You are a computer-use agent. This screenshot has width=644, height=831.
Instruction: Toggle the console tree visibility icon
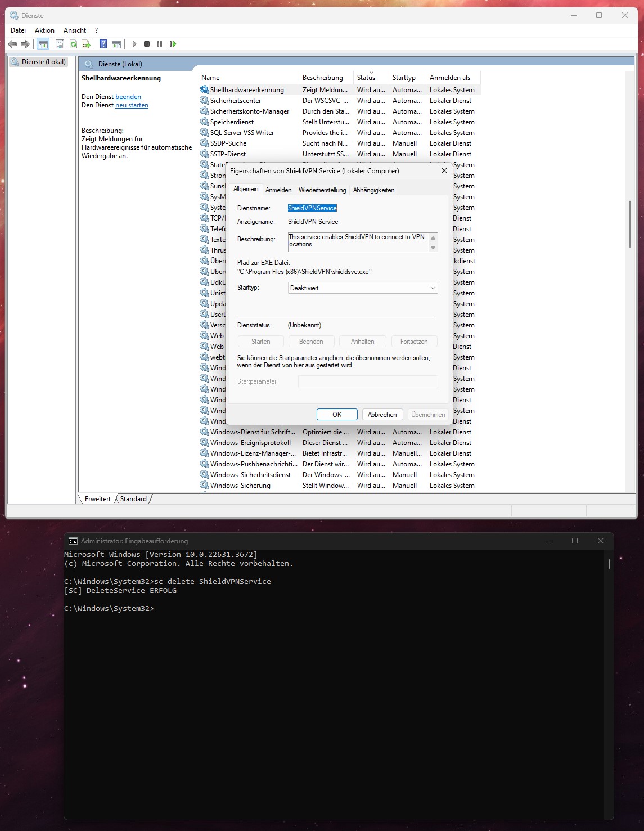coord(43,44)
